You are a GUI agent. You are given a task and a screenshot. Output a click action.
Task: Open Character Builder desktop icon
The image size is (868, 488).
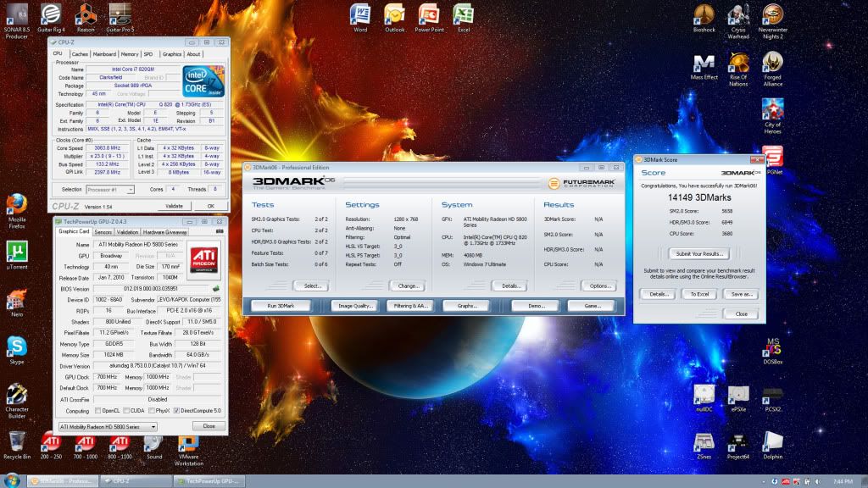(x=17, y=401)
